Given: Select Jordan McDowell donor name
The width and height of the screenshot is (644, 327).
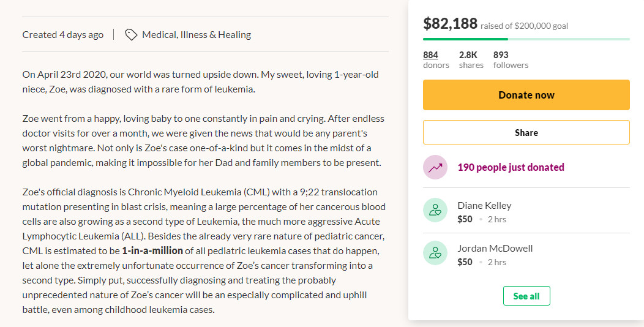Looking at the screenshot, I should coord(495,249).
